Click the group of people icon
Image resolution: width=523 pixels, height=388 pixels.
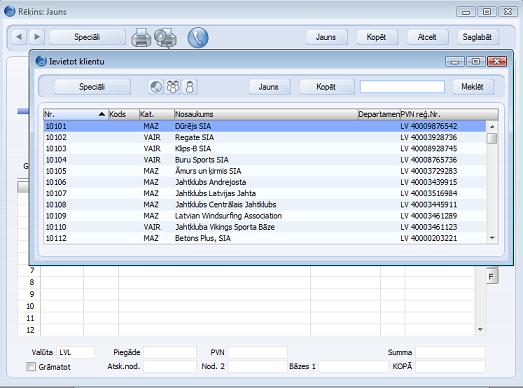173,87
